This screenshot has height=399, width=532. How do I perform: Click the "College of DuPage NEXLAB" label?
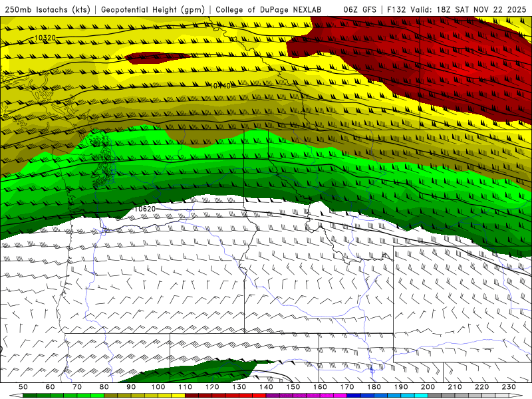coord(268,10)
